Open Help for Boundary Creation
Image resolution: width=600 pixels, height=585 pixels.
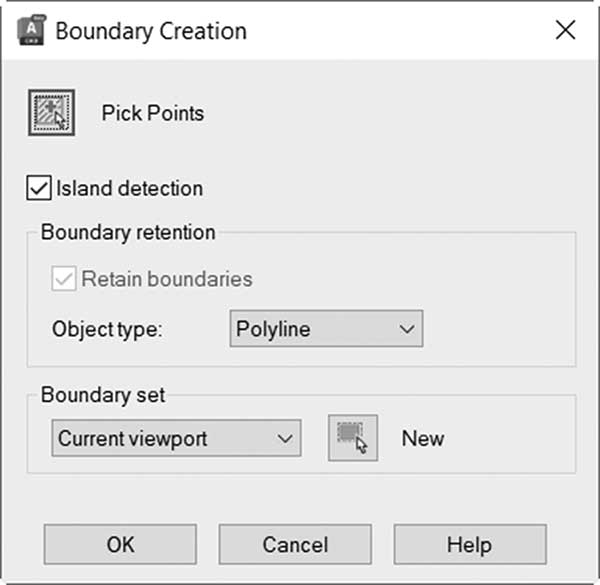pyautogui.click(x=470, y=544)
